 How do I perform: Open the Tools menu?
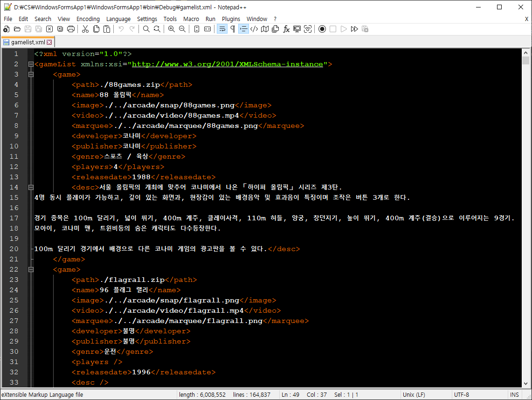click(x=170, y=19)
